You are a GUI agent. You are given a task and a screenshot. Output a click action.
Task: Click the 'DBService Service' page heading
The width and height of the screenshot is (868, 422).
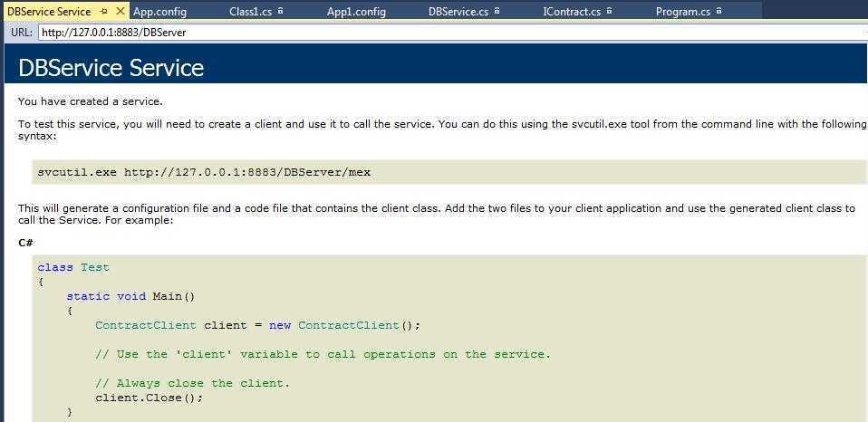(111, 68)
